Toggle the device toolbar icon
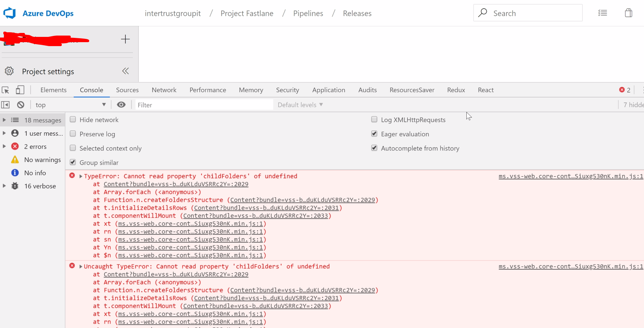This screenshot has width=644, height=328. [20, 90]
